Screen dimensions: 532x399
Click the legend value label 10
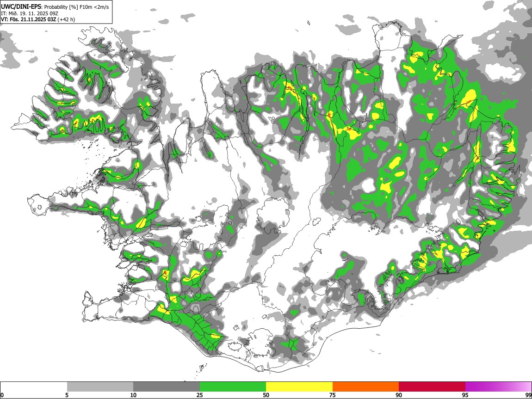click(133, 395)
